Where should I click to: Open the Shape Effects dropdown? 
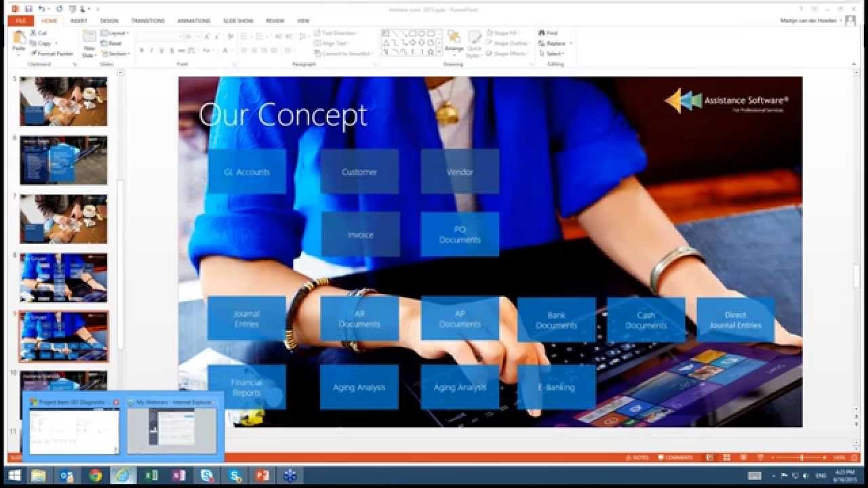(x=507, y=54)
